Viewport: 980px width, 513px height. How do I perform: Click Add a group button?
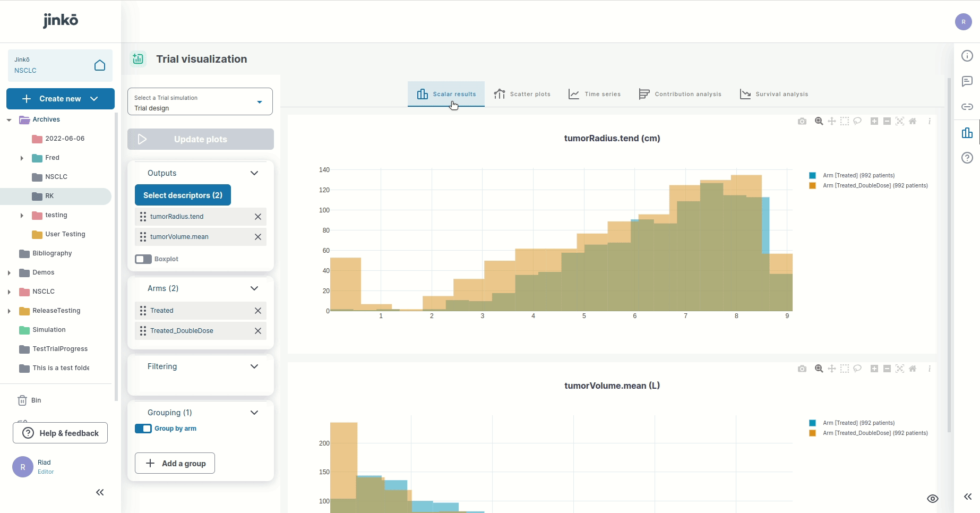pyautogui.click(x=175, y=463)
